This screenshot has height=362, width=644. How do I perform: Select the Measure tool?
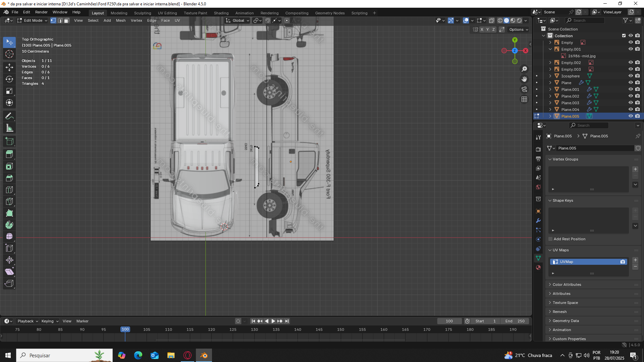9,128
